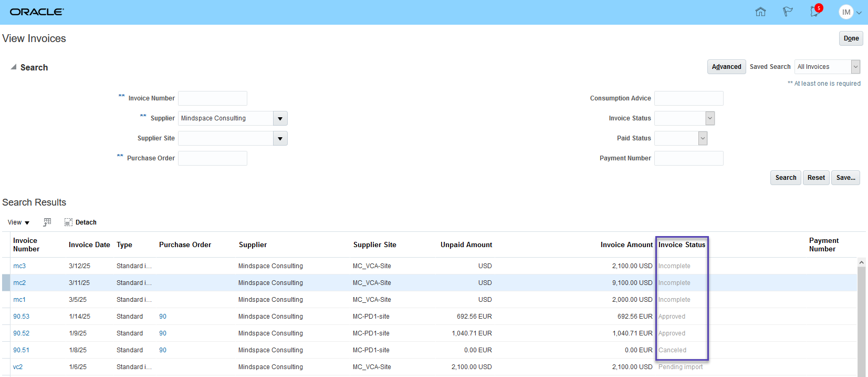Screen dimensions: 868x377
Task: Reset the search criteria
Action: coord(816,178)
